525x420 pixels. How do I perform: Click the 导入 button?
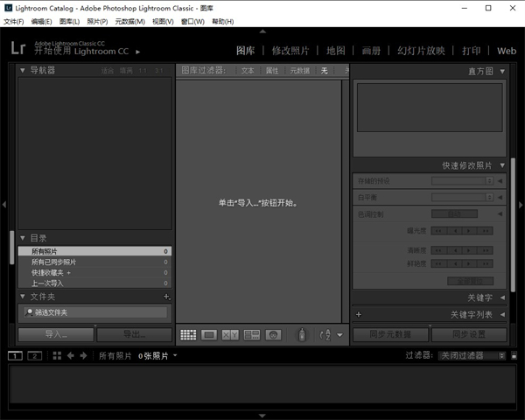click(56, 334)
